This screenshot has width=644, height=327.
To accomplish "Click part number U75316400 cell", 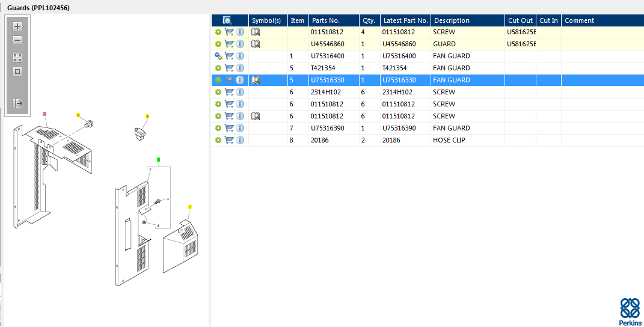I will click(x=334, y=56).
